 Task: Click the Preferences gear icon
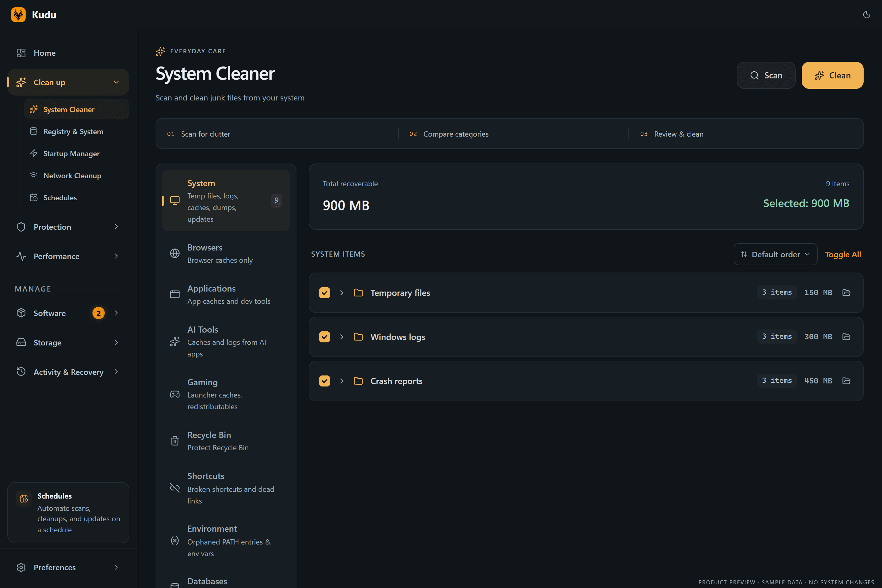[21, 567]
